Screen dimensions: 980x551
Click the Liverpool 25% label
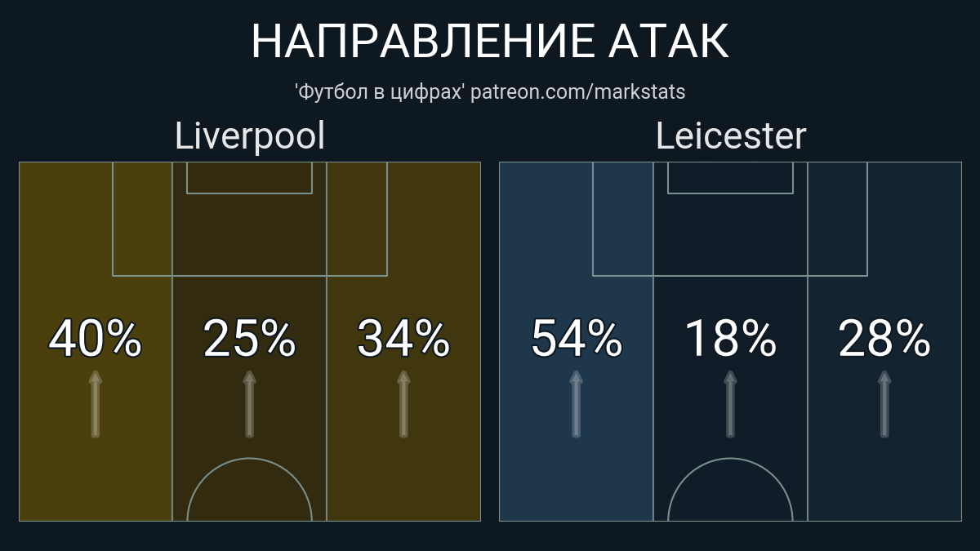(x=249, y=339)
